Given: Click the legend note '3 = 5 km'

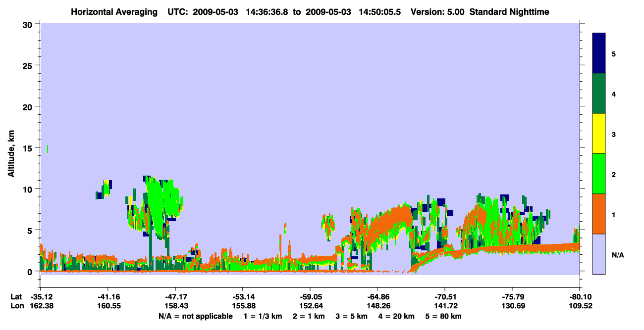Looking at the screenshot, I should click(x=352, y=316).
